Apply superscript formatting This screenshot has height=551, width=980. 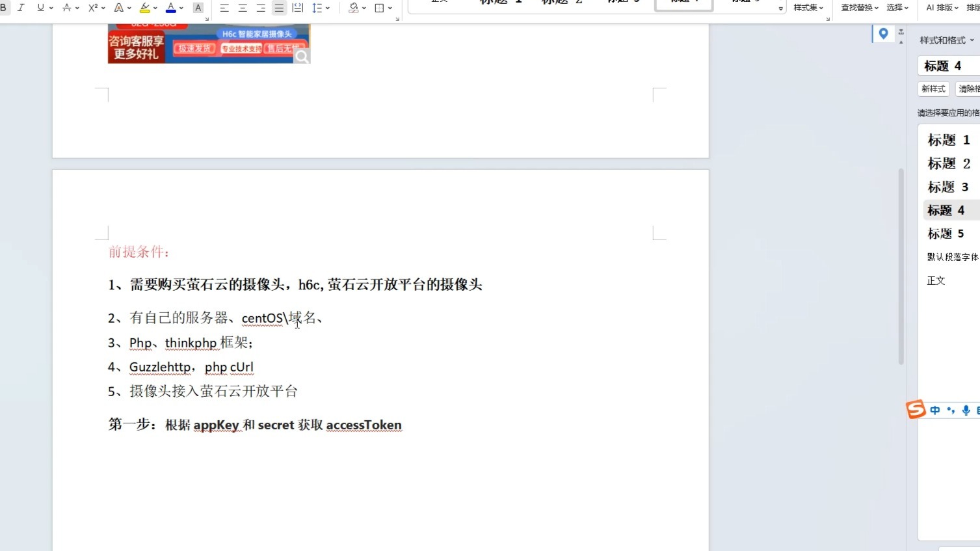(x=93, y=8)
